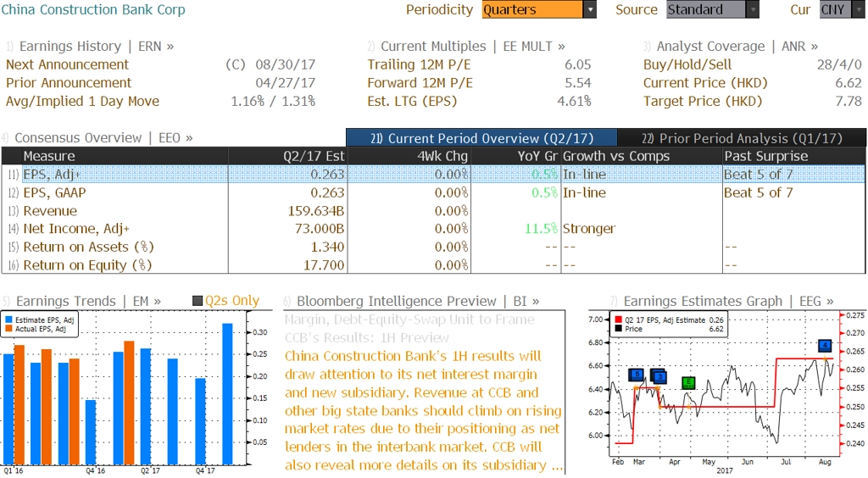Open the Source dropdown arrow
The image size is (868, 478).
[x=753, y=9]
